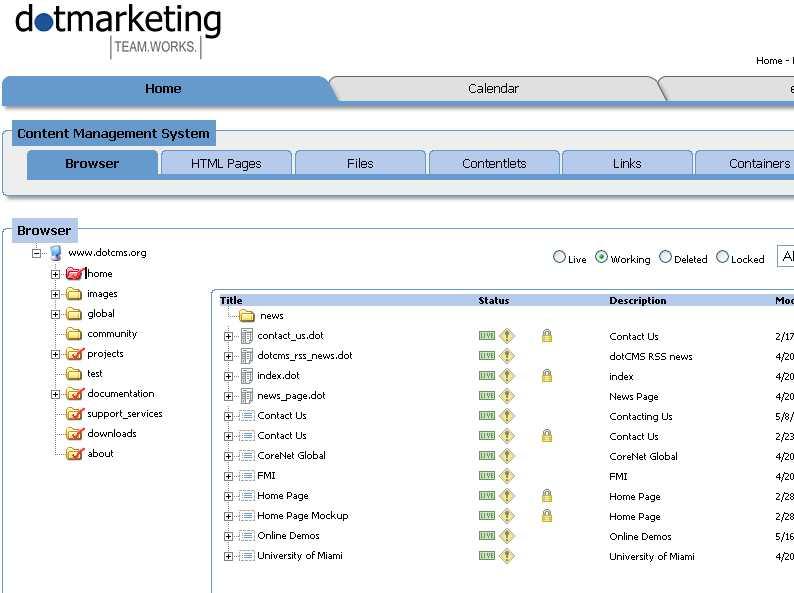Switch to the HTML Pages tab

(226, 164)
